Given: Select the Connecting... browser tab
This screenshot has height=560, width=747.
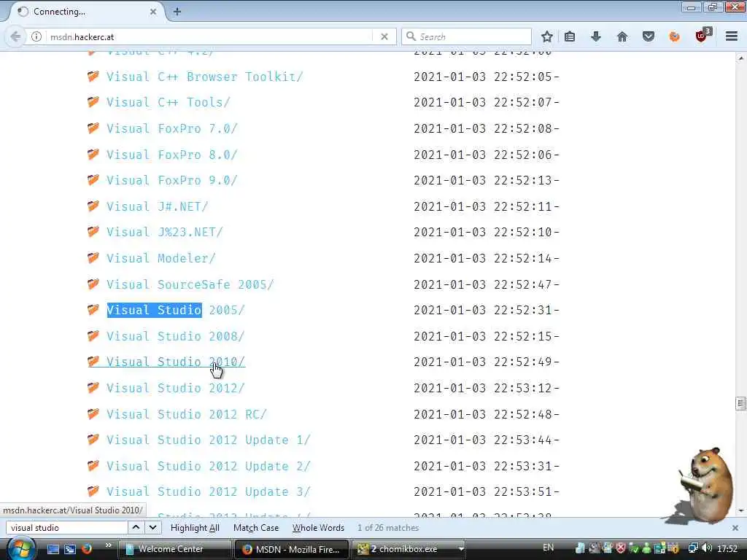Looking at the screenshot, I should pos(86,12).
